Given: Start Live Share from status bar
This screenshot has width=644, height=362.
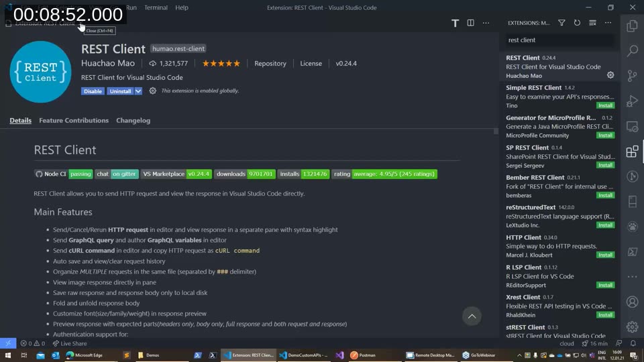Looking at the screenshot, I should click(69, 343).
